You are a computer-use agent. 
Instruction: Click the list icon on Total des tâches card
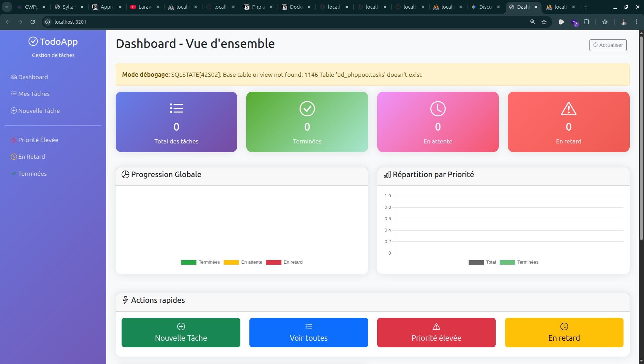(x=176, y=108)
